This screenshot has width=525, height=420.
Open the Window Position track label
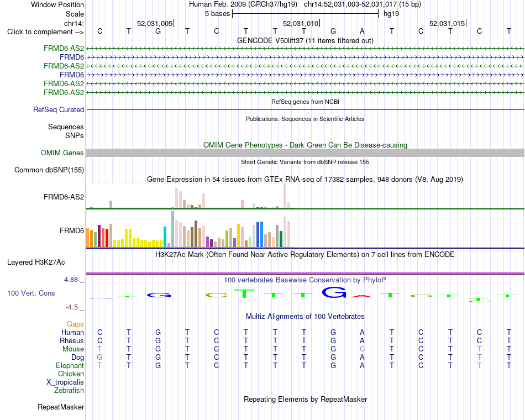57,4
